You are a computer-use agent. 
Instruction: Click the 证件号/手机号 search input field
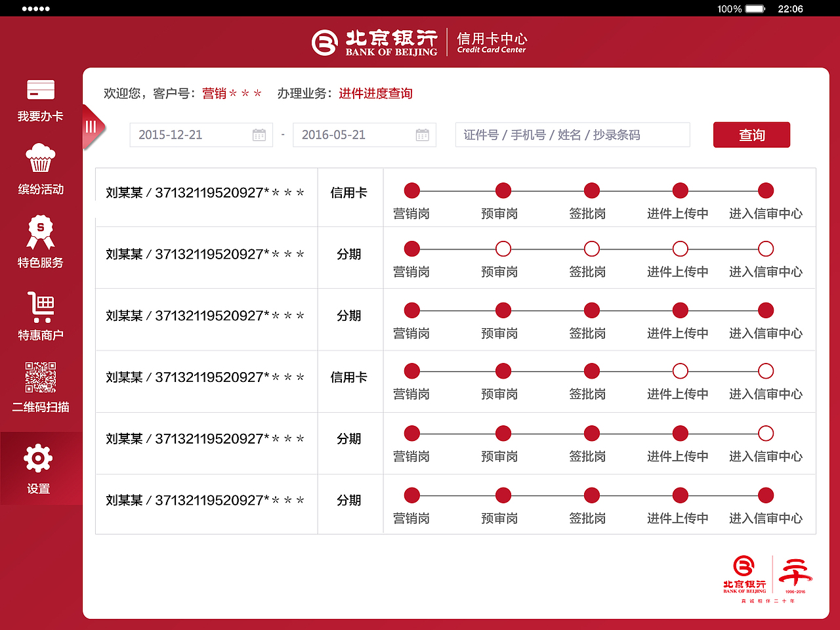[x=572, y=135]
